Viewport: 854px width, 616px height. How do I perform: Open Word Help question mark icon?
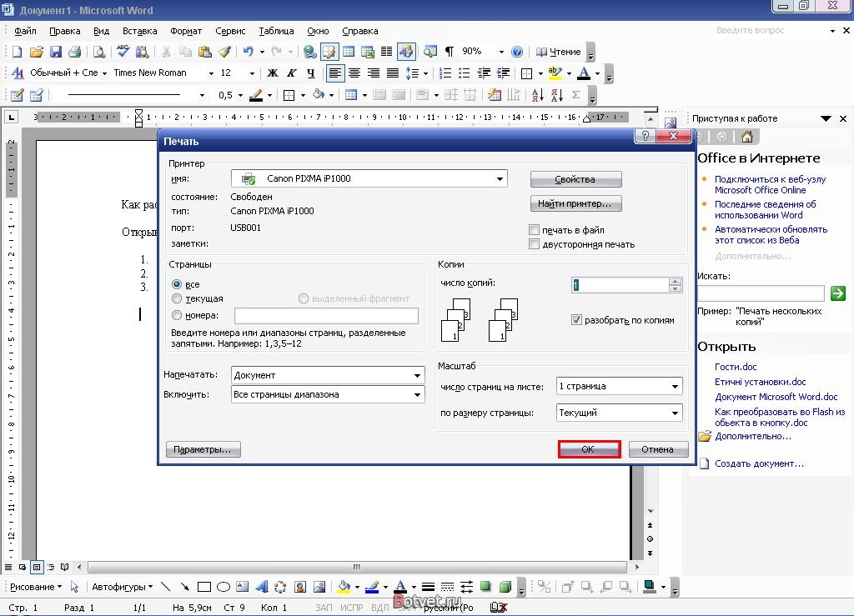[517, 52]
